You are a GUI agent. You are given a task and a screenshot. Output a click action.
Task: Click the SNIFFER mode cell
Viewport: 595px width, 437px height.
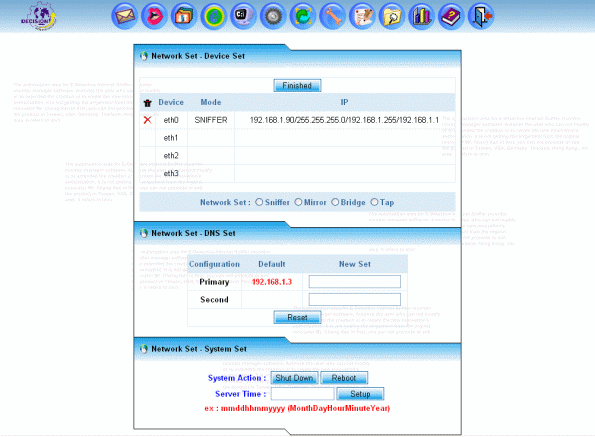click(x=211, y=120)
